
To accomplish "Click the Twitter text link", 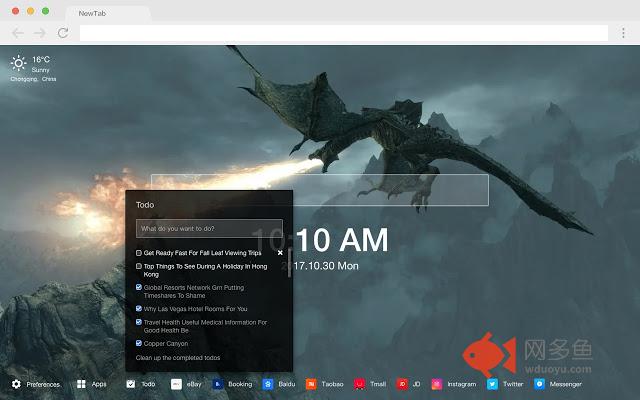I will (513, 384).
